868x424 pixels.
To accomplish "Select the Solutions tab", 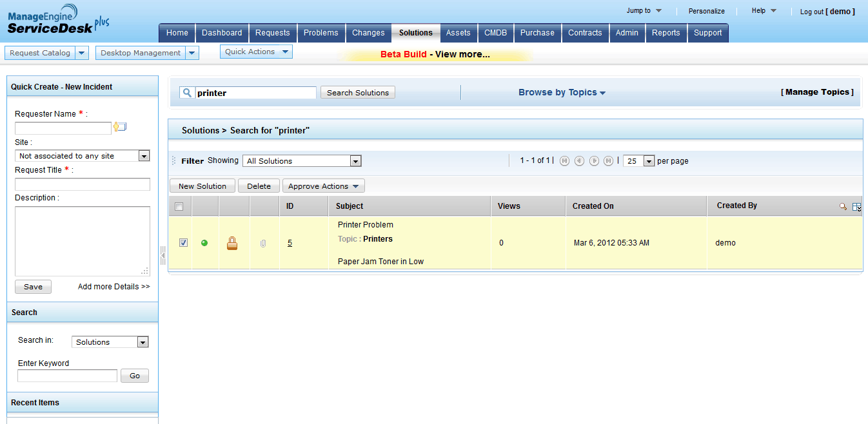I will pos(415,33).
